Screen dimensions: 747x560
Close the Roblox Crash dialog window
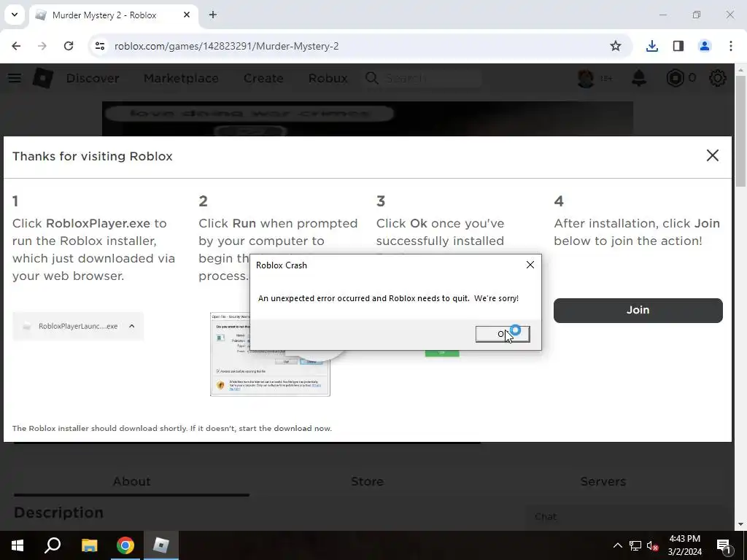click(x=530, y=265)
